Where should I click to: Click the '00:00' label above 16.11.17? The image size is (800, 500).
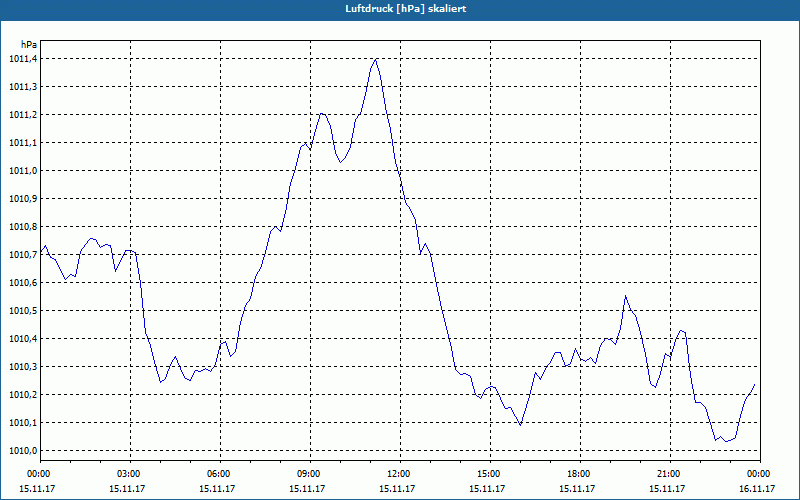click(x=760, y=474)
